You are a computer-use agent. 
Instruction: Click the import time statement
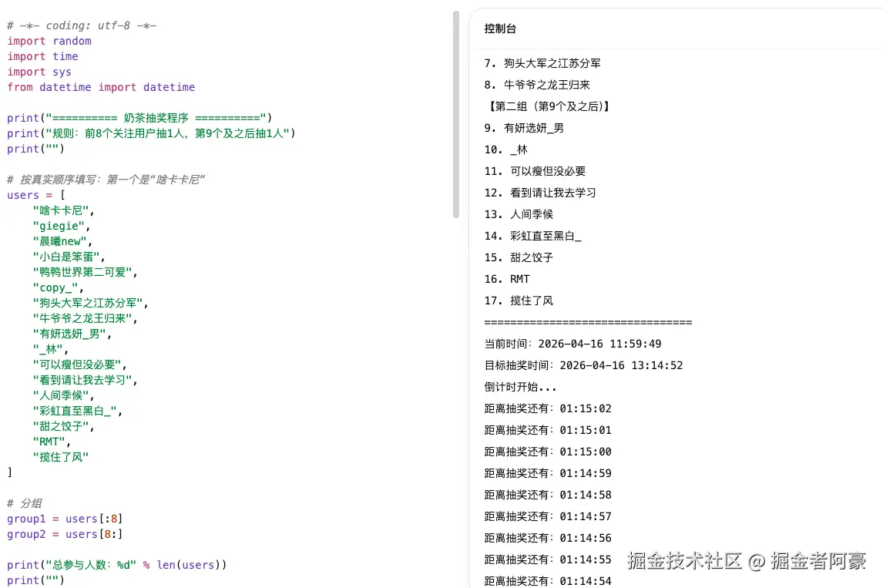[x=42, y=56]
